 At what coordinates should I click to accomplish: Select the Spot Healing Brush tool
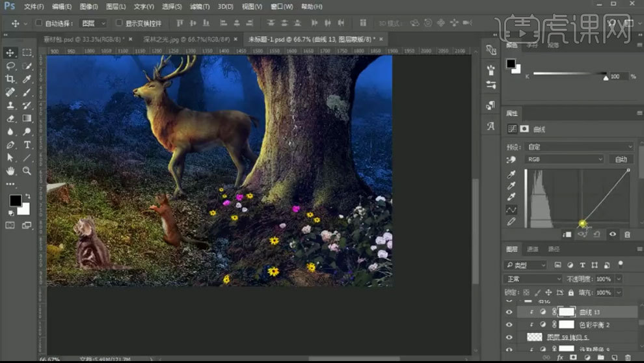coord(10,92)
